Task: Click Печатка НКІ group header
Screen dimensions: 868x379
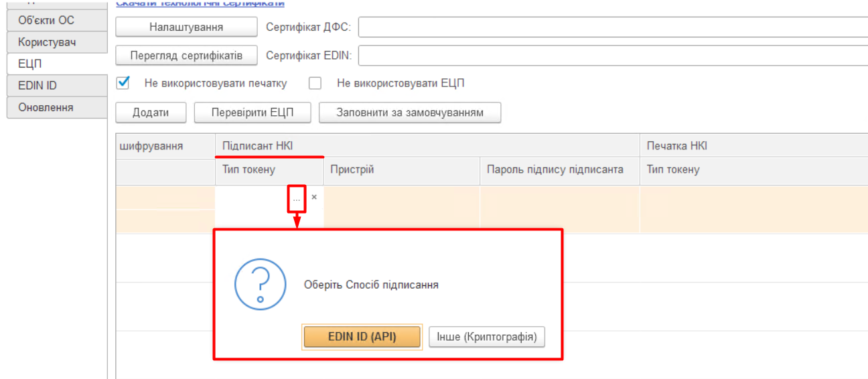Action: (x=754, y=145)
